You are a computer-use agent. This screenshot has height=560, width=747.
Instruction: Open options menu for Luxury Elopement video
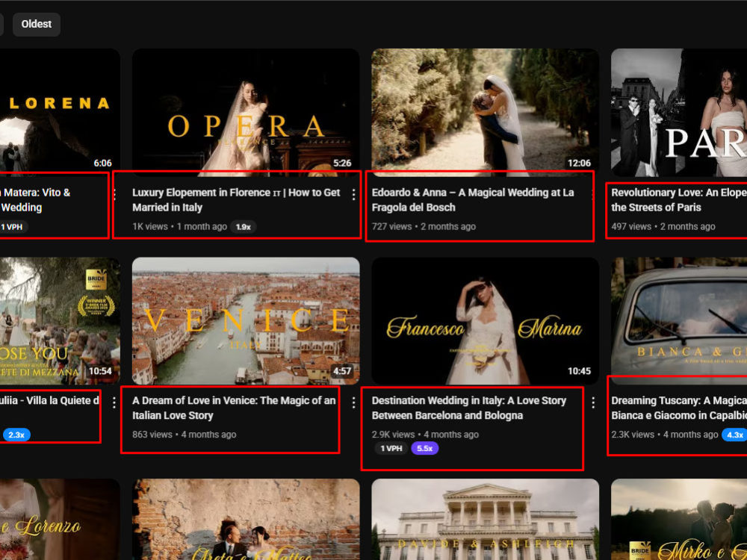(353, 194)
